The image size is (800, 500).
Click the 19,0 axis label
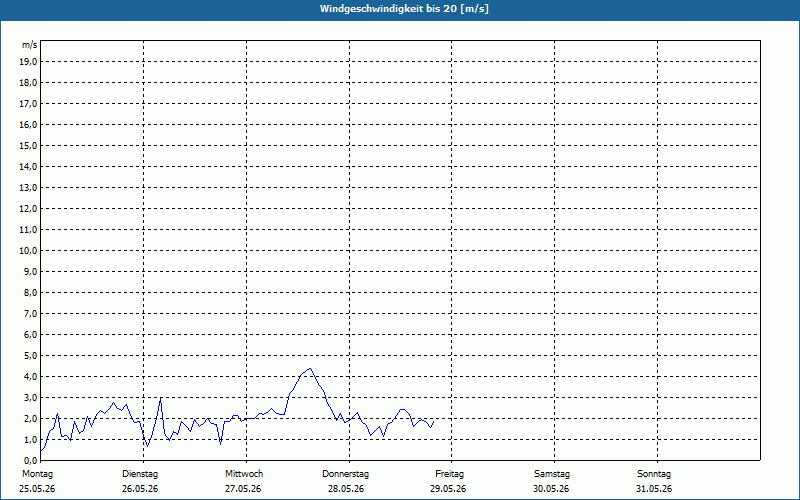pyautogui.click(x=28, y=62)
